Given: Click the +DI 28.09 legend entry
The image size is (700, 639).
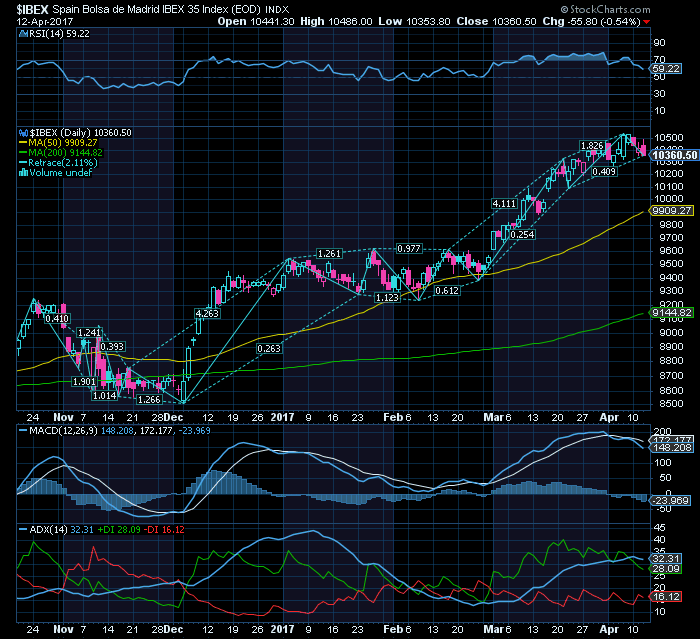Looking at the screenshot, I should coord(119,530).
